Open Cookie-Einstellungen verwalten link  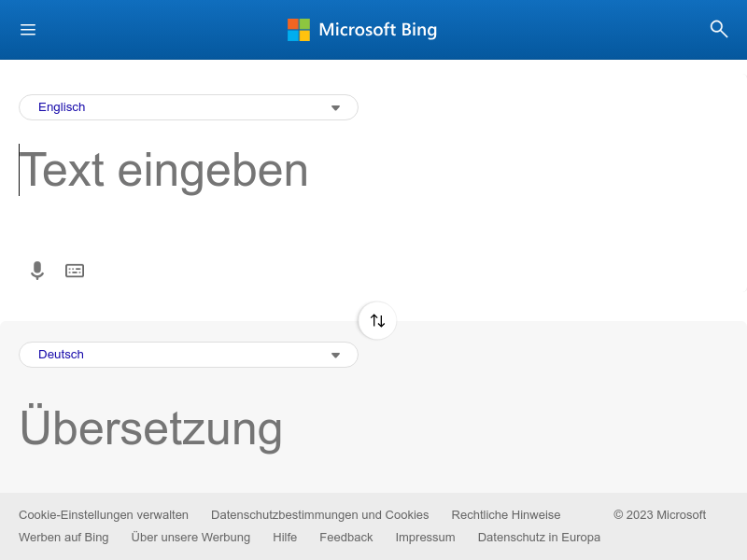(x=104, y=515)
